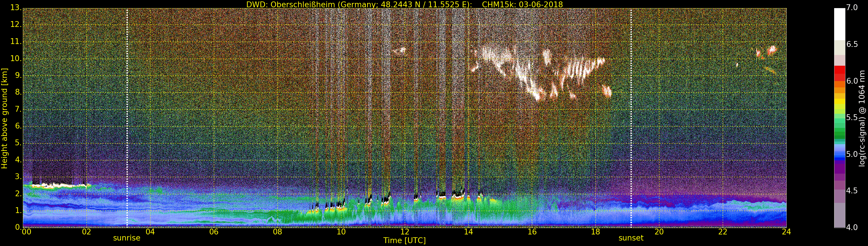Viewport: 868px width, 246px height.
Task: Click the plot title for Oberschleißheim CHM15k
Action: point(404,4)
